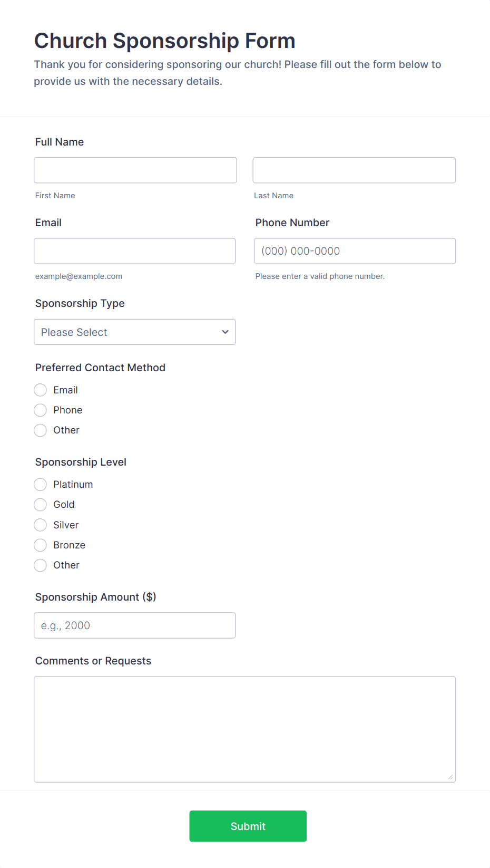Click the Phone Number field
The image size is (490, 868).
point(354,250)
